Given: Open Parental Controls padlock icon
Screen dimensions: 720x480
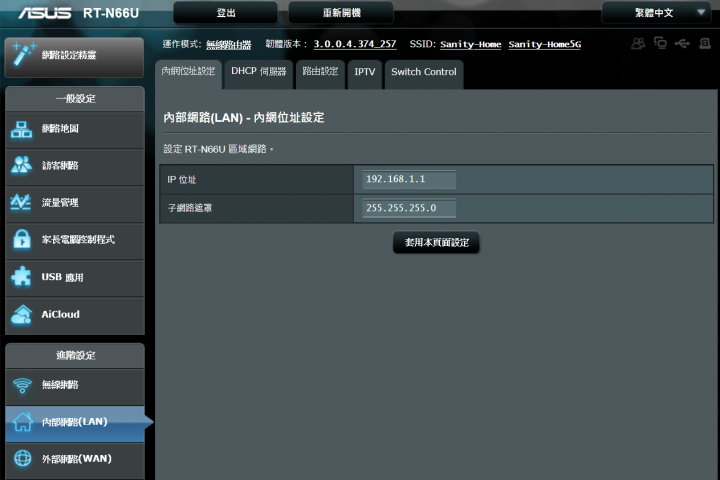Looking at the screenshot, I should 22,239.
